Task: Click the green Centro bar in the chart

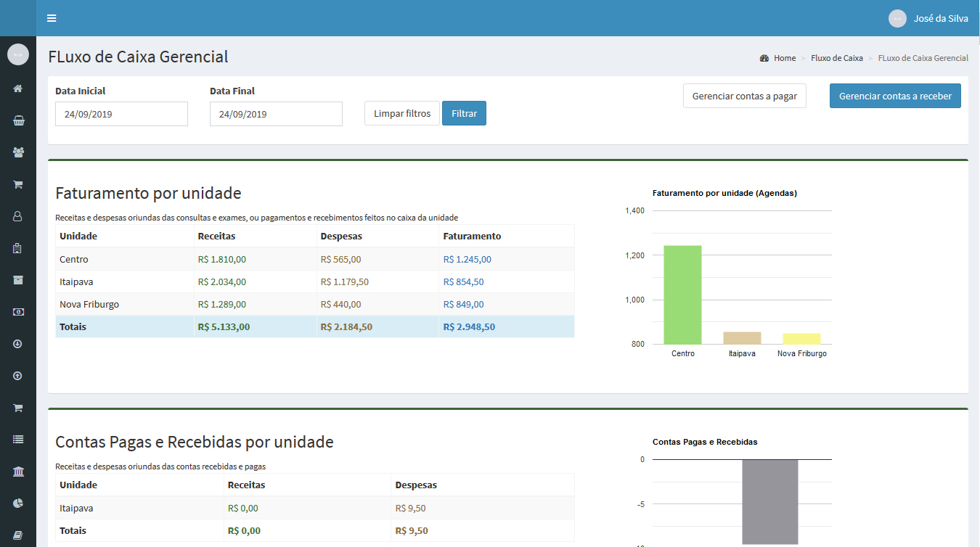Action: [x=682, y=295]
